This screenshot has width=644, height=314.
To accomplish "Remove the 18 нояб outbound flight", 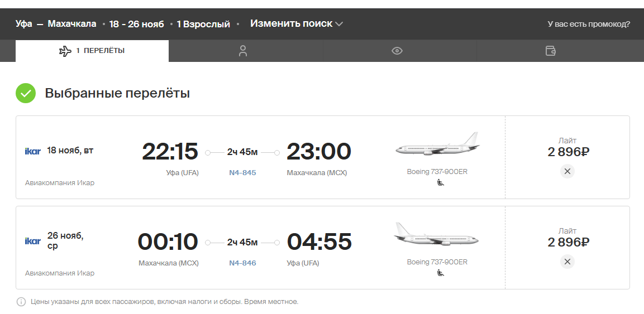I will pyautogui.click(x=567, y=171).
